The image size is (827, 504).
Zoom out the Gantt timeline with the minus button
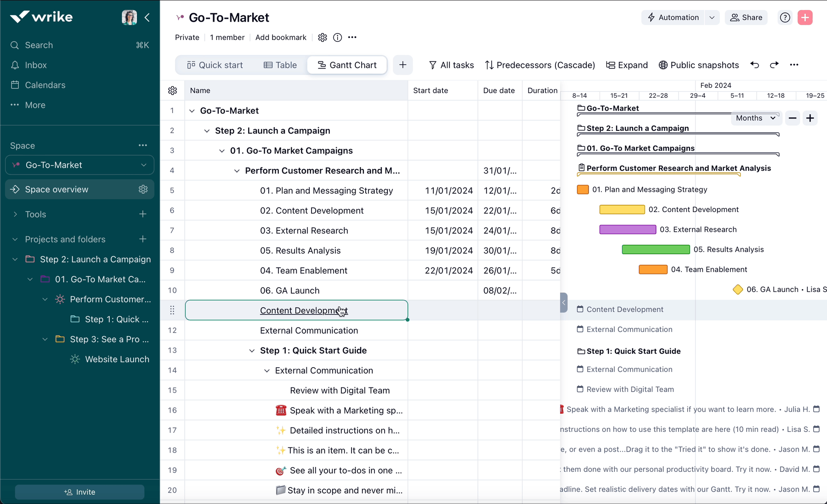792,118
